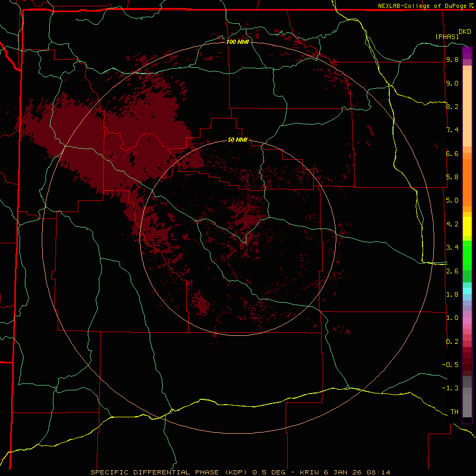Click the 1.8 value on color scale
Image resolution: width=476 pixels, height=476 pixels.
(452, 295)
